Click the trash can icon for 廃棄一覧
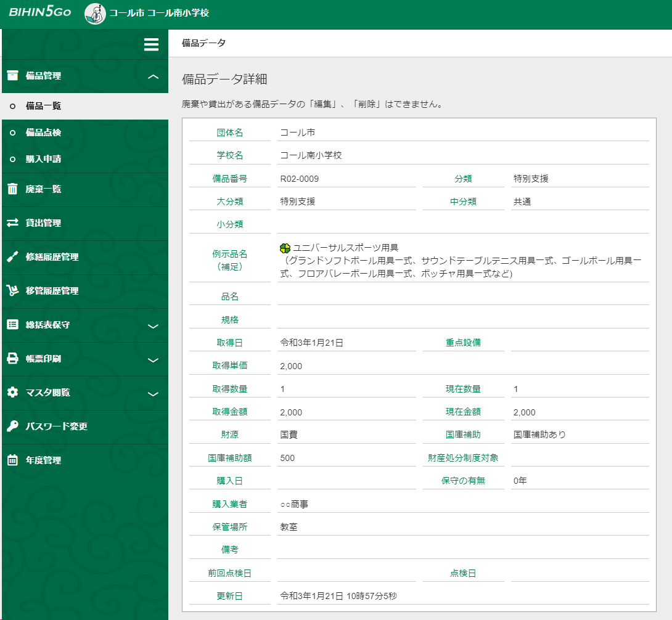Screen dimensions: 672x620 click(12, 189)
